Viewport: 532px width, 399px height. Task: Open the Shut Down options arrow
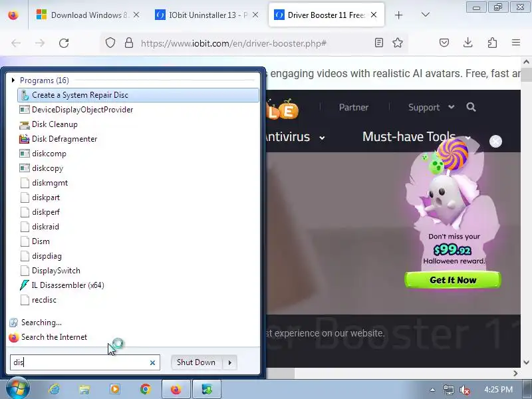pyautogui.click(x=229, y=362)
